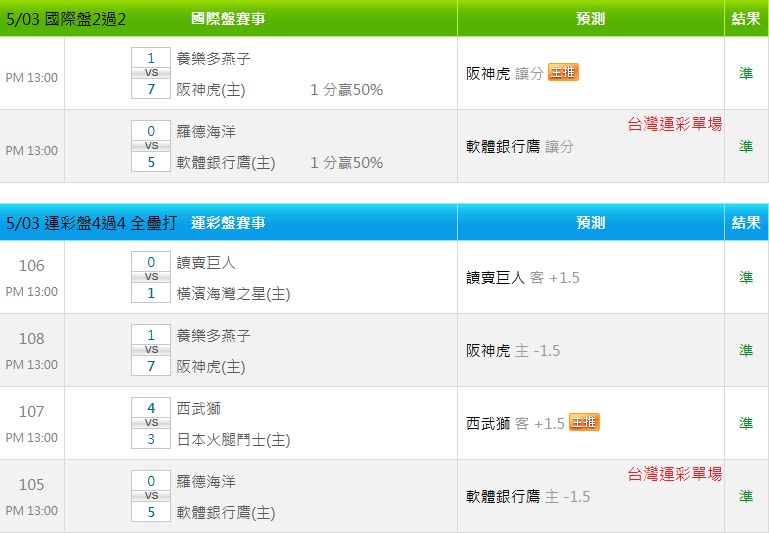Click the 結果 header of the 國際盤 table
The image size is (769, 533).
746,19
